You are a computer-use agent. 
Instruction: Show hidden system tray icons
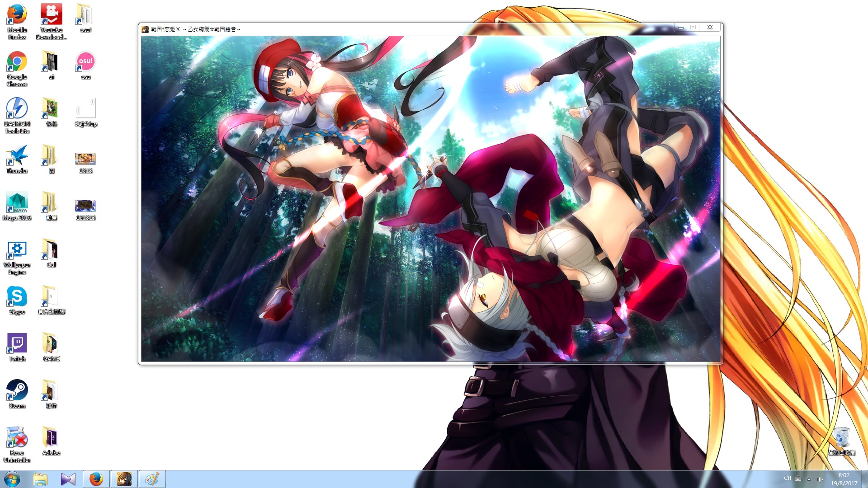pyautogui.click(x=809, y=479)
